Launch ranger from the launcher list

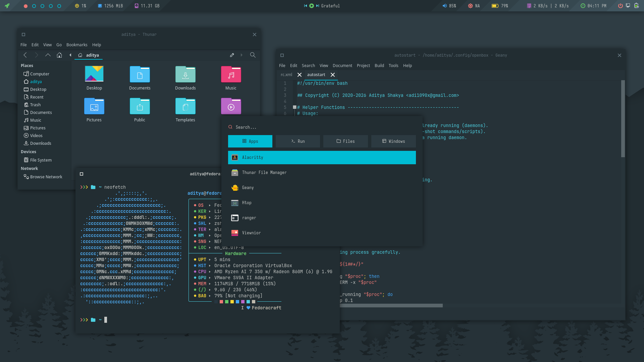coord(322,218)
